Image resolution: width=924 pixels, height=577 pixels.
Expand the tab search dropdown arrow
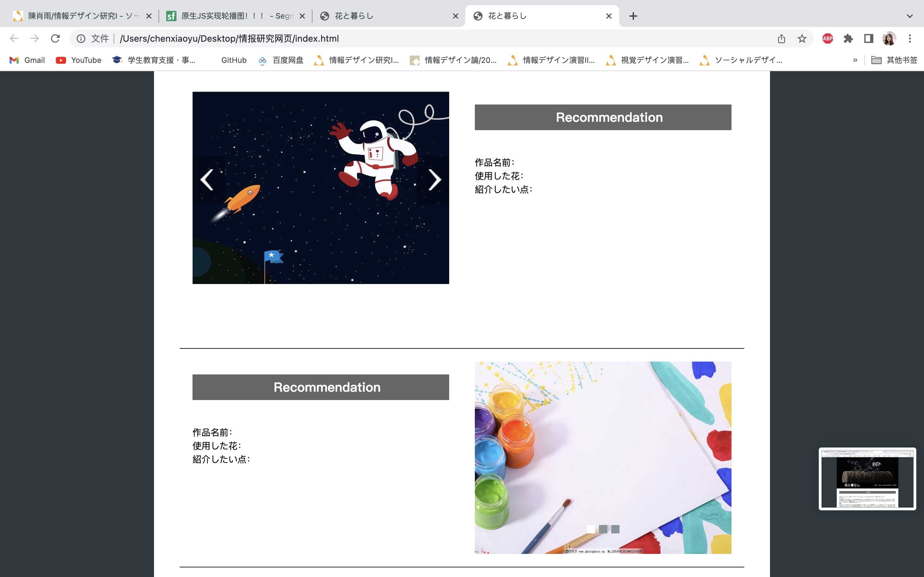[x=910, y=16]
